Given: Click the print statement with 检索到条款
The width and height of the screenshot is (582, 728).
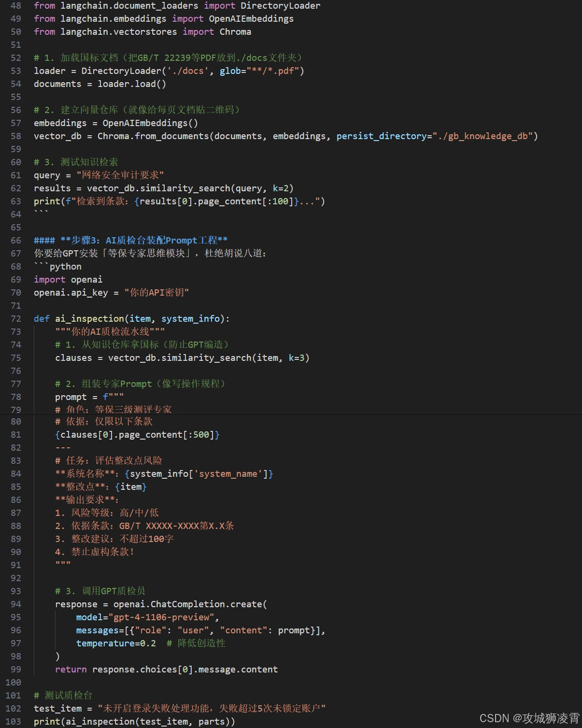Looking at the screenshot, I should coord(179,201).
